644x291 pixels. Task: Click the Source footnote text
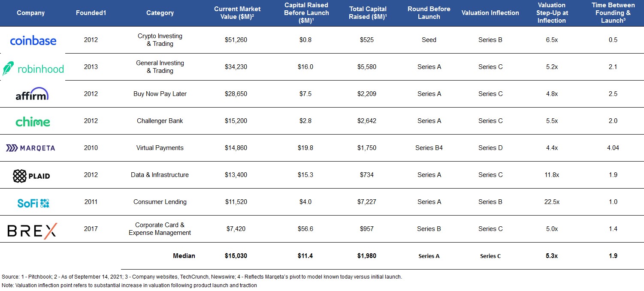click(x=202, y=277)
